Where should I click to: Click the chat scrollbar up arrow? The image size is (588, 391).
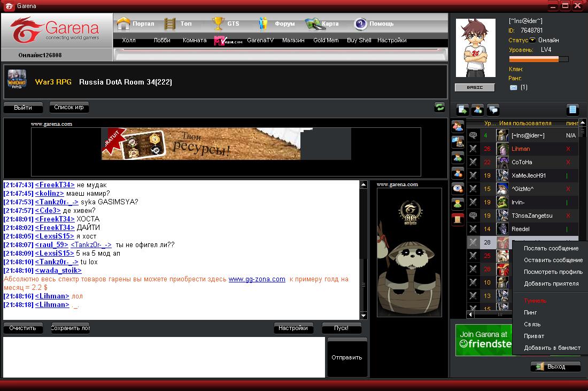(363, 185)
